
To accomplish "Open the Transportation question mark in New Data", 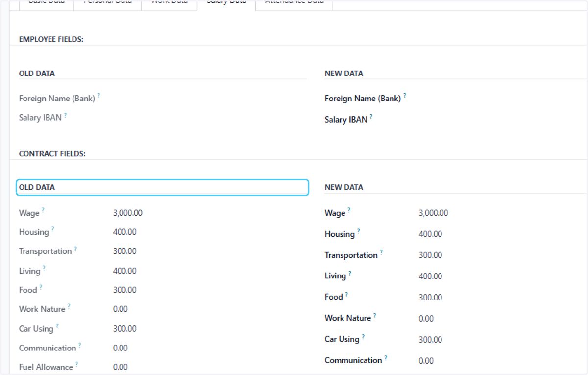I will 381,252.
